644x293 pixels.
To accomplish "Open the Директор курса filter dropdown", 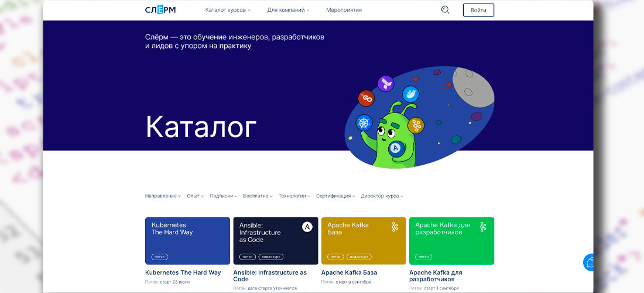I will (x=382, y=196).
